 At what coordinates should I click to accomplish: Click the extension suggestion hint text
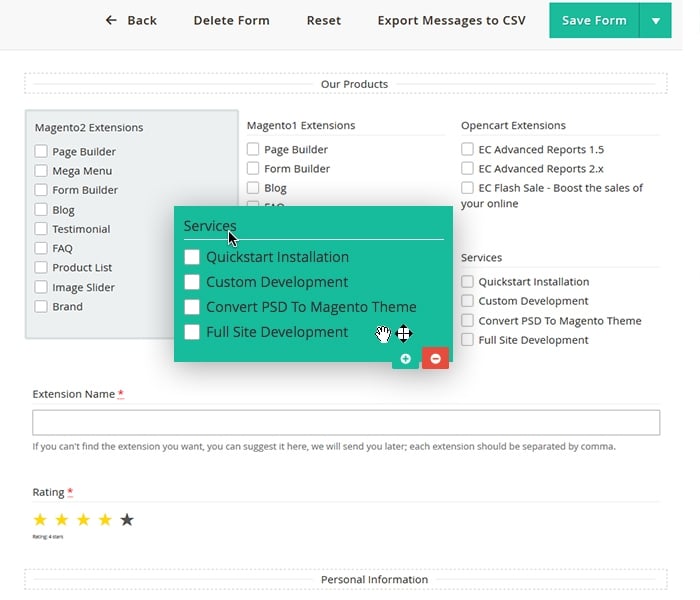click(324, 446)
